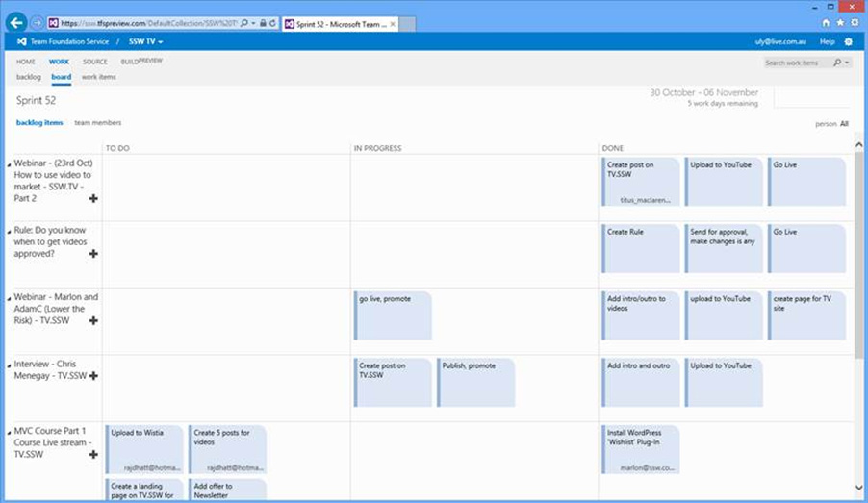Add task to Webinar 23rd Oct row
Screen dimensions: 868x503
tap(93, 198)
